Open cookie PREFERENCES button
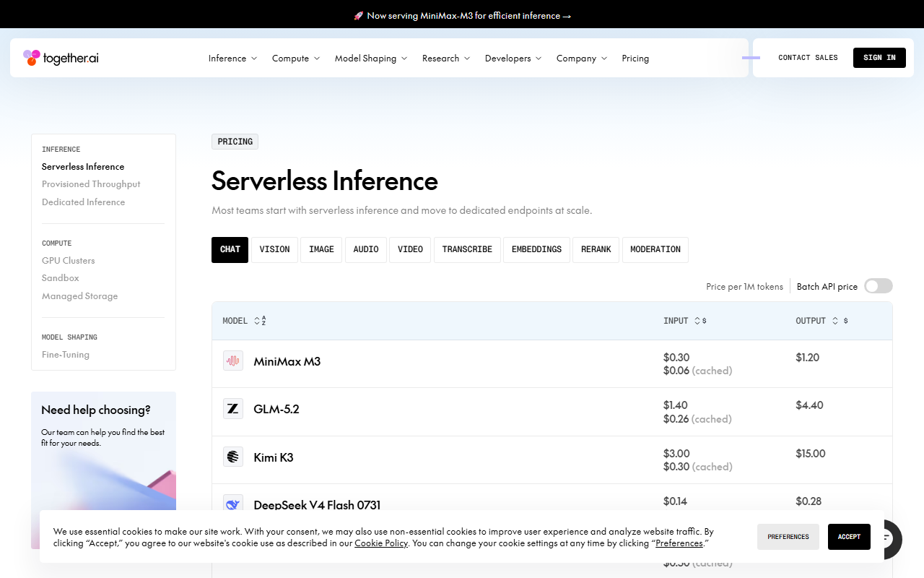The image size is (924, 578). click(788, 537)
